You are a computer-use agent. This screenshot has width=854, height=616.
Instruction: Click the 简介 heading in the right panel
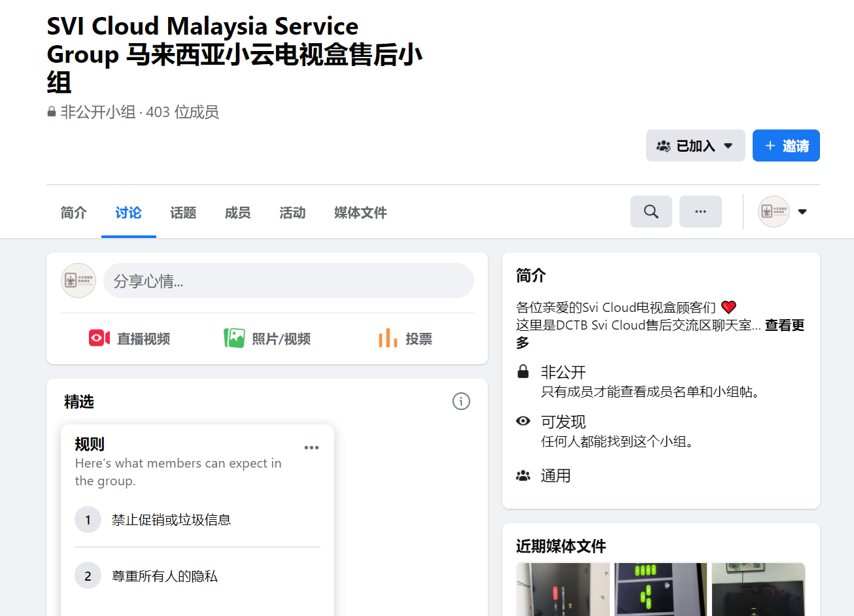(531, 275)
